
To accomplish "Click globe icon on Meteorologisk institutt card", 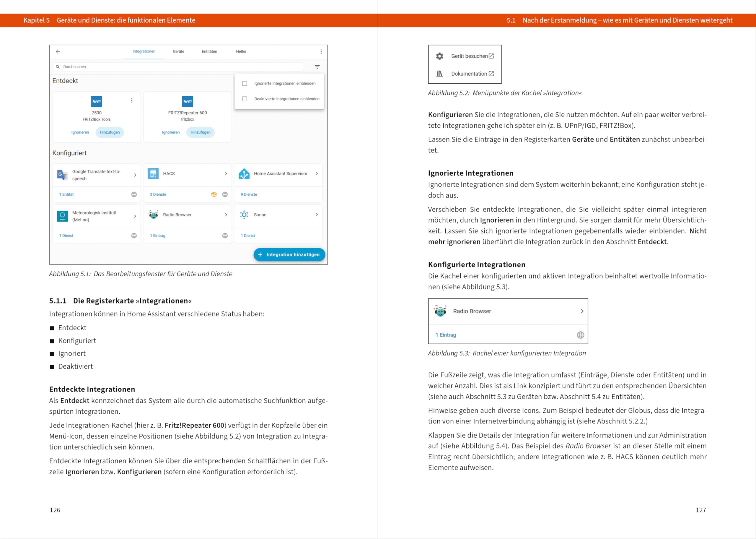I will (x=134, y=236).
